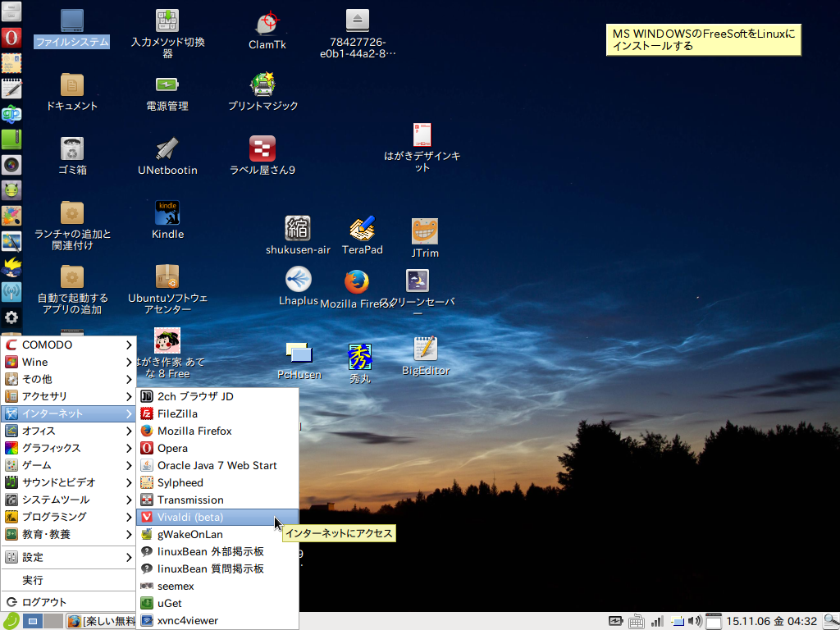Screen dimensions: 840x630
Task: Open the TeraPad desktop icon
Action: pos(362,229)
